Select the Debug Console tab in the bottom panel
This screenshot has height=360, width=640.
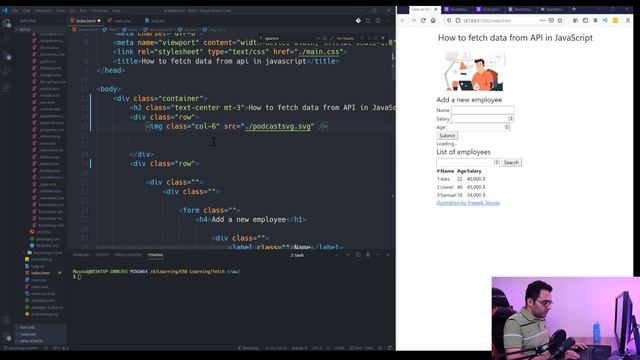(128, 255)
